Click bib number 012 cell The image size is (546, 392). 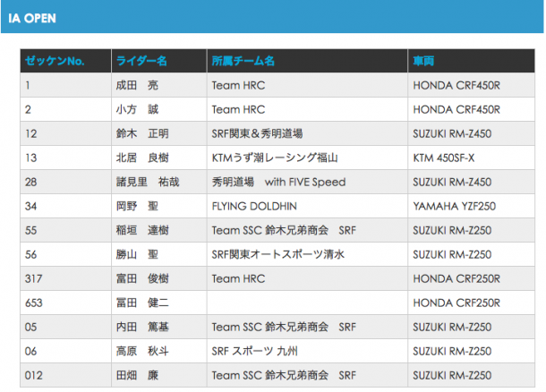[x=66, y=375]
